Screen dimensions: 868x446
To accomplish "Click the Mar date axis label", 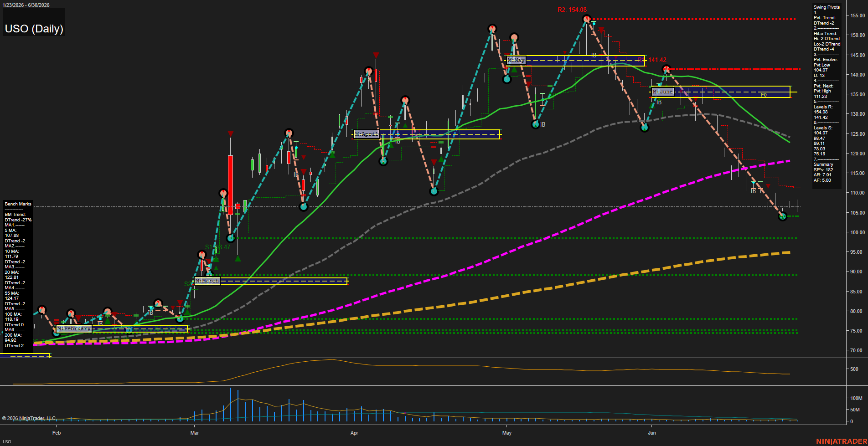I will click(x=195, y=433).
